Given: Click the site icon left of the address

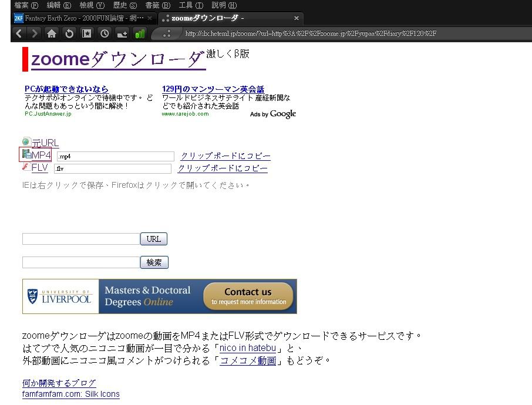Looking at the screenshot, I should coord(166,33).
